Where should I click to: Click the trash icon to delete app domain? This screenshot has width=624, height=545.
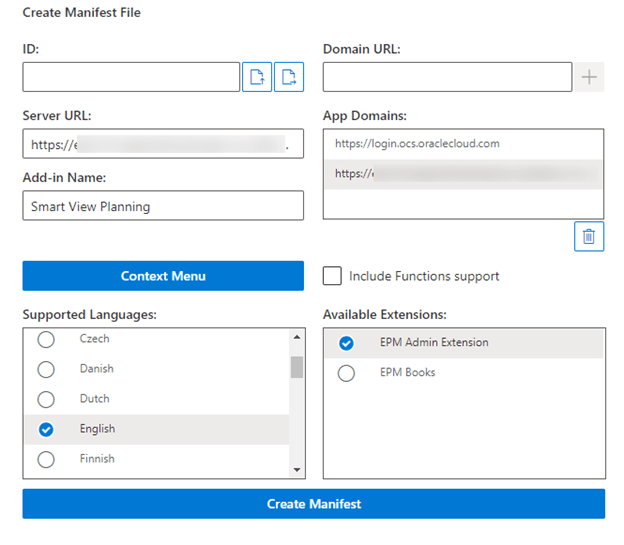pos(589,237)
